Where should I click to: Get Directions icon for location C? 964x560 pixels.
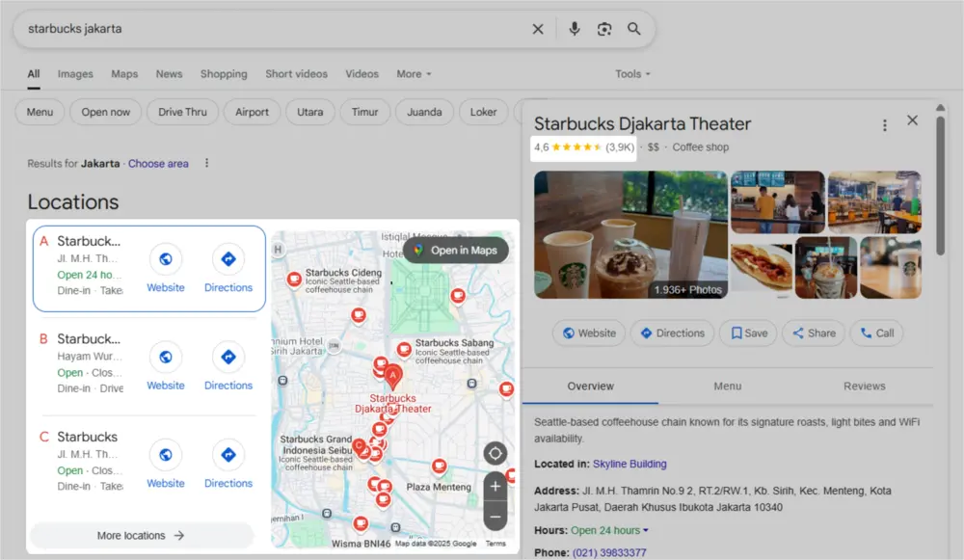[x=228, y=454]
